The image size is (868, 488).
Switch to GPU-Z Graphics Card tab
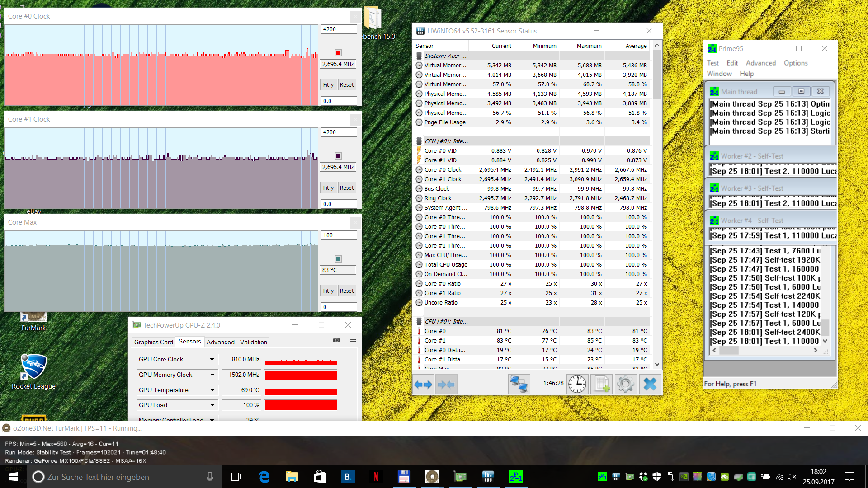click(x=154, y=342)
